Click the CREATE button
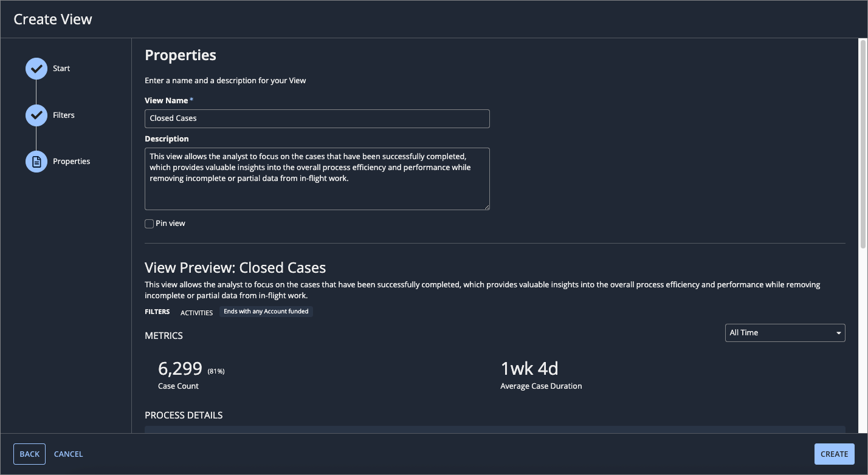868x475 pixels. [835, 454]
